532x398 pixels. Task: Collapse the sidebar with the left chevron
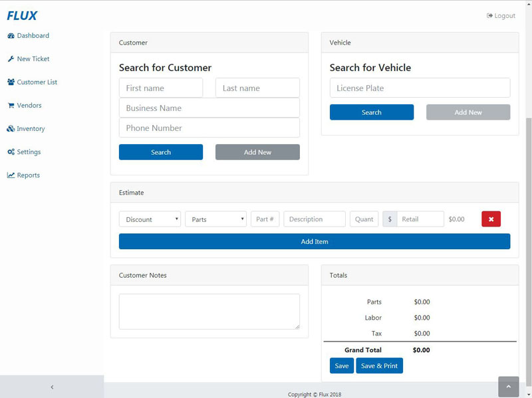52,387
